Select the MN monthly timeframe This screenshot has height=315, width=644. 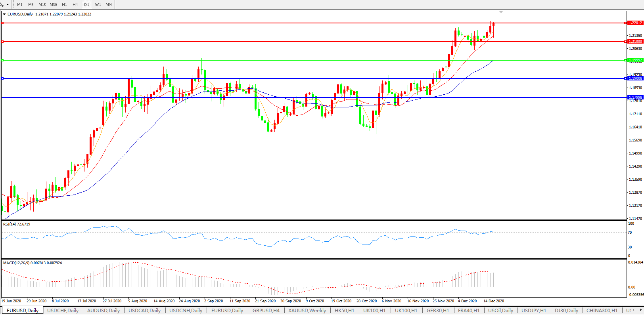(109, 5)
